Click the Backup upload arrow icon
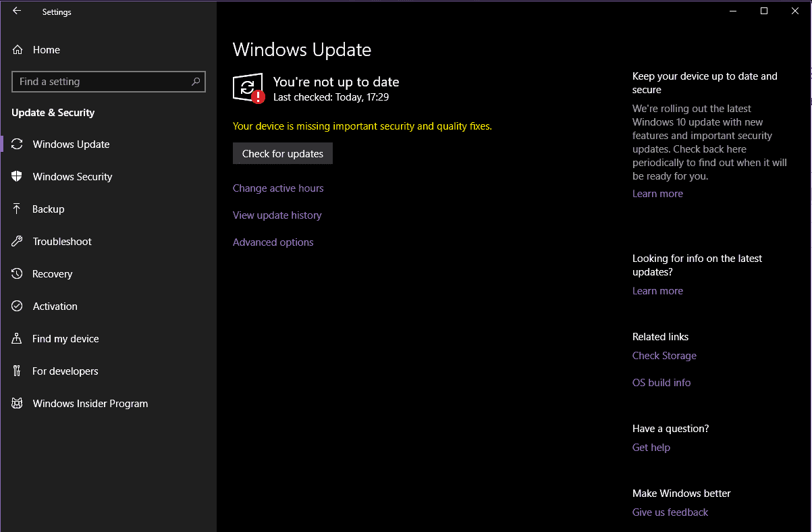Screen dimensions: 812x532 click(x=18, y=209)
